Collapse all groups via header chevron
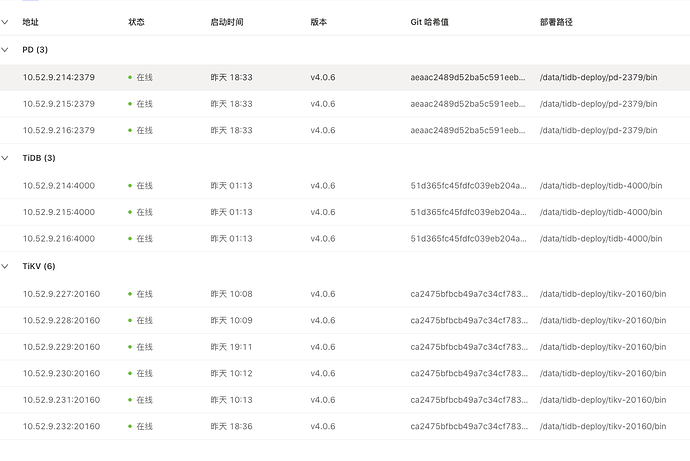This screenshot has height=461, width=690. coord(5,22)
